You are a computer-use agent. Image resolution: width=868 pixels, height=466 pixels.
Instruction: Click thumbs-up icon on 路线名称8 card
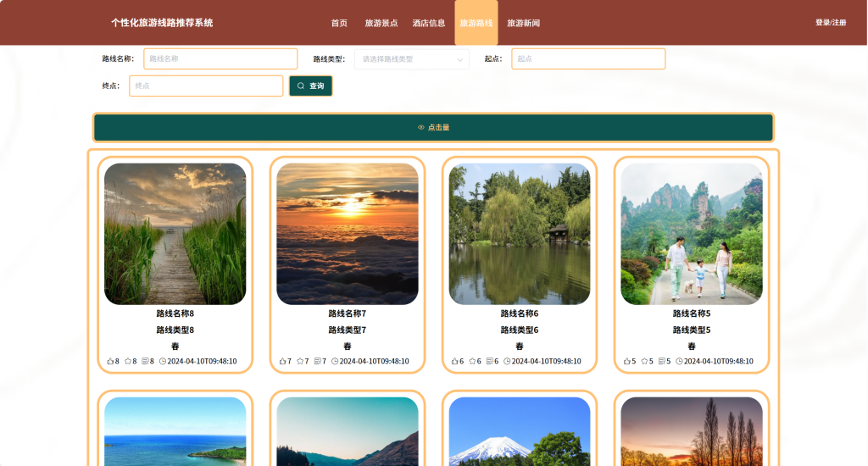coord(110,362)
